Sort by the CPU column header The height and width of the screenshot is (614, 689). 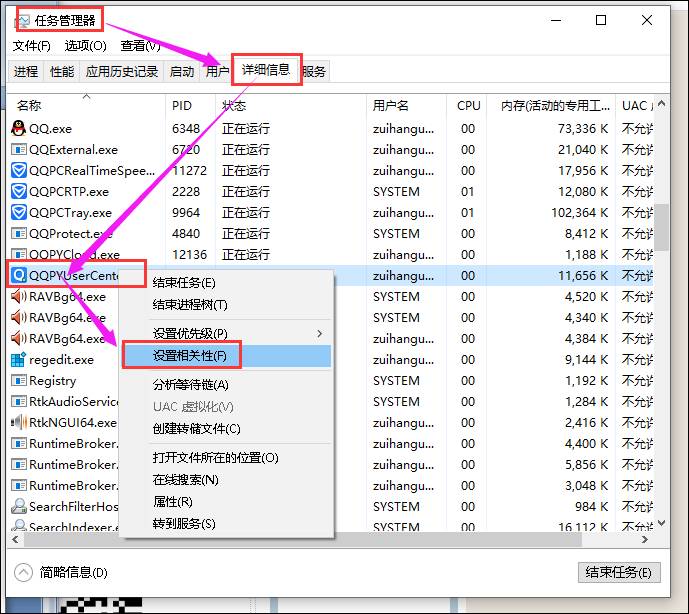click(467, 105)
